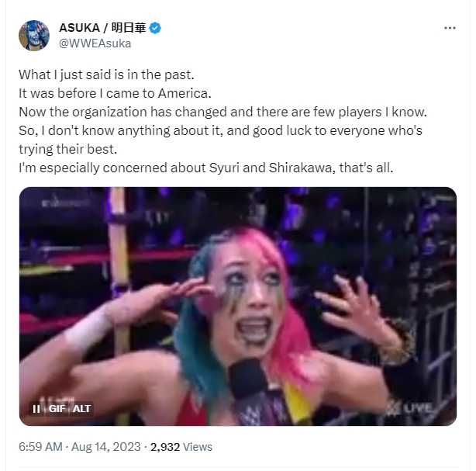Click the Aug 14, 2023 date
476x471 pixels.
pos(106,447)
